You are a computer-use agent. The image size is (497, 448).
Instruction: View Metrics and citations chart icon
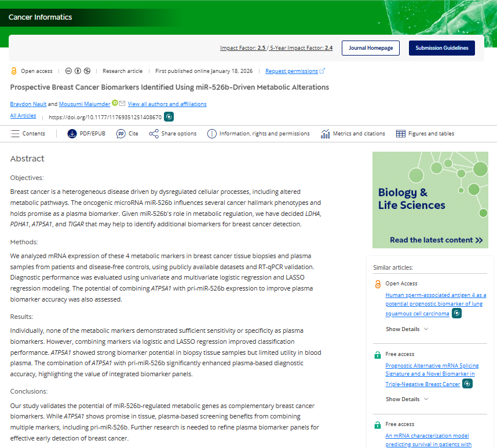tap(326, 134)
